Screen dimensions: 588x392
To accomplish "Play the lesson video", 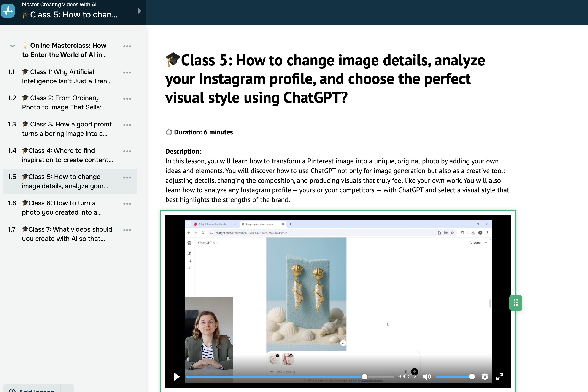I will pyautogui.click(x=176, y=376).
